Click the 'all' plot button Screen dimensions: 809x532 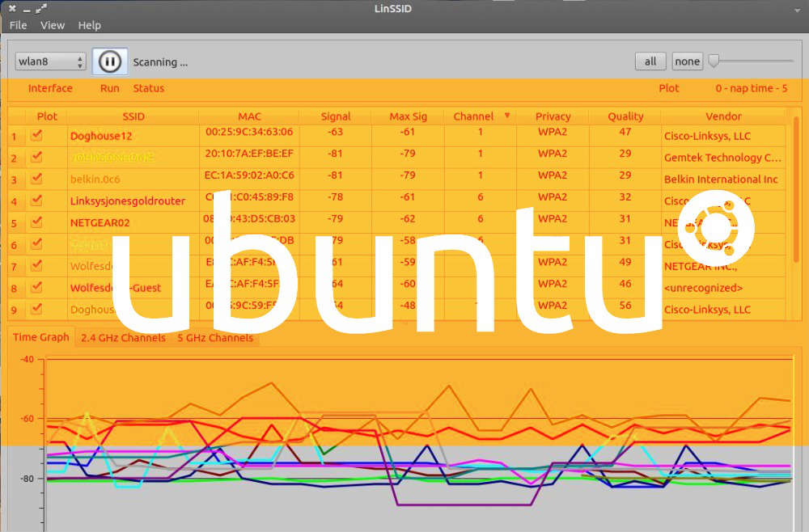(x=650, y=61)
